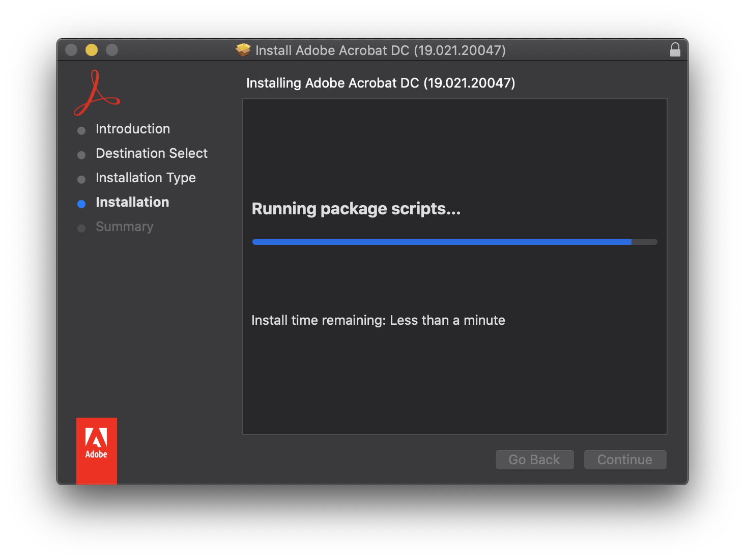The width and height of the screenshot is (745, 560).
Task: Click the Installing Adobe Acrobat DC heading
Action: 380,83
